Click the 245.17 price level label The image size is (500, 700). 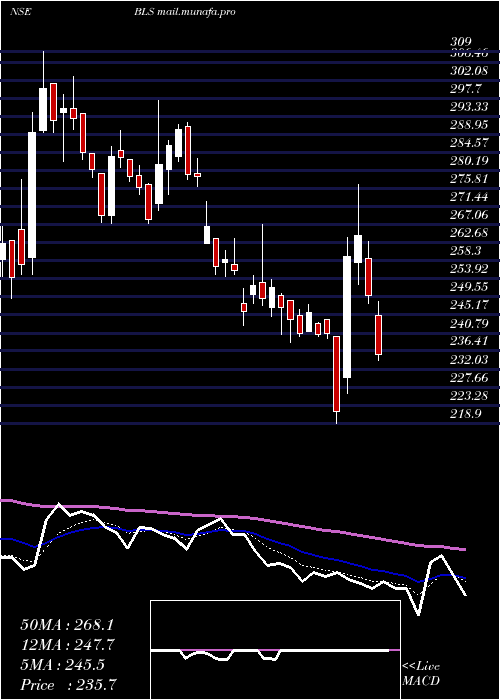tap(469, 305)
